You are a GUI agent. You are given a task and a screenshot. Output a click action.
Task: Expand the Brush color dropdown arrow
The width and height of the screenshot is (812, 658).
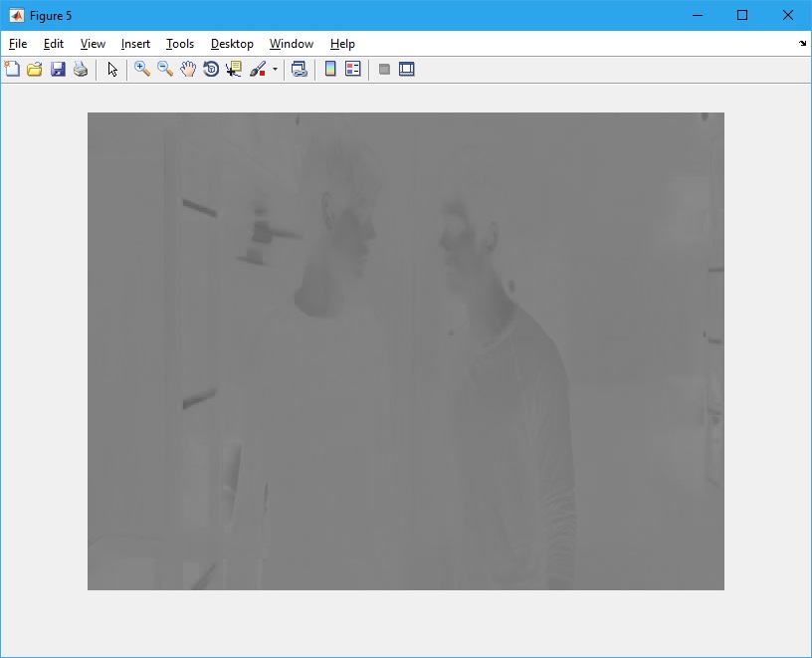click(275, 69)
